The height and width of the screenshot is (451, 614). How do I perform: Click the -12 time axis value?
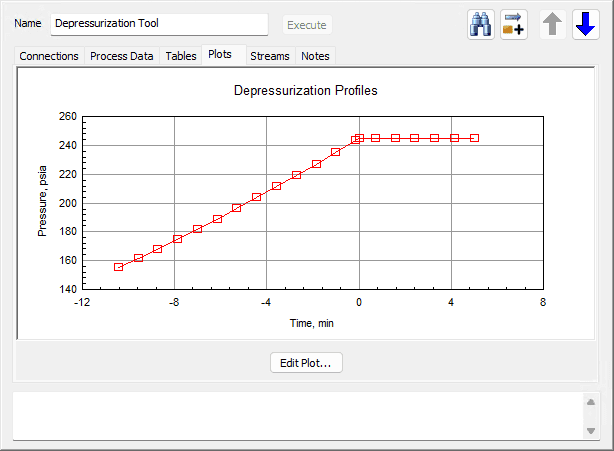tap(82, 302)
